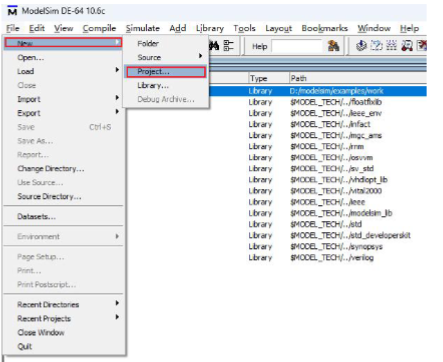Open the Layout menu
443x362 pixels.
pos(279,28)
